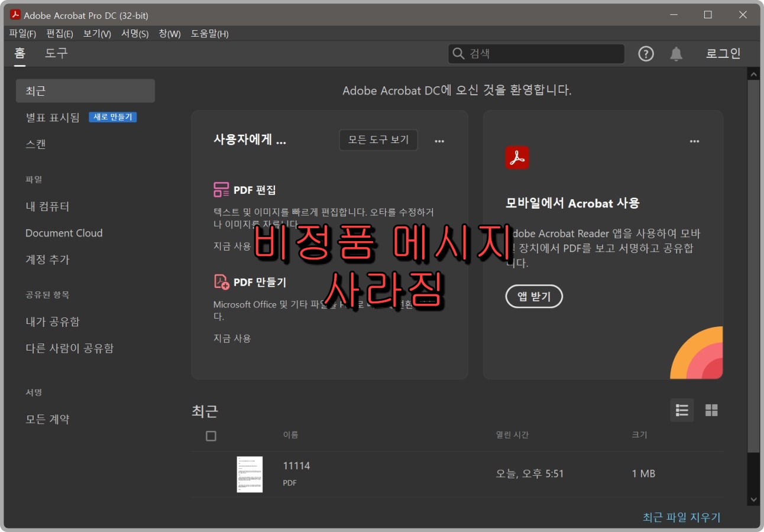This screenshot has height=532, width=764.
Task: Click the 새로 만들기 badge
Action: coord(113,117)
